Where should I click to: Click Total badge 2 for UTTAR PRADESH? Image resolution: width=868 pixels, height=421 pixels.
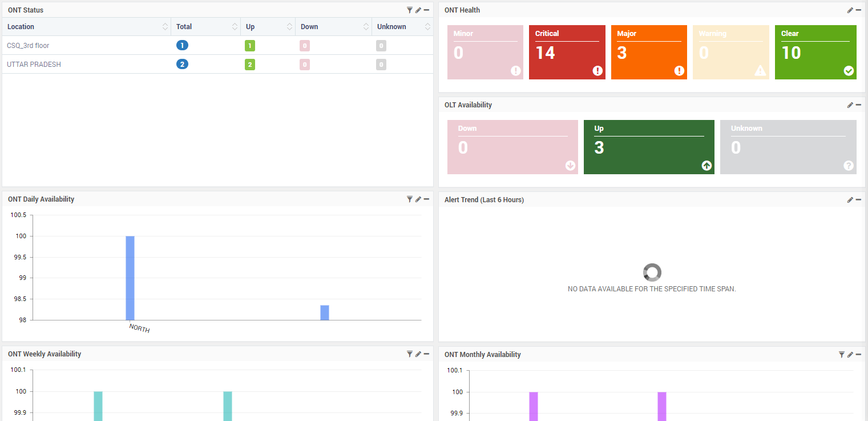tap(182, 64)
